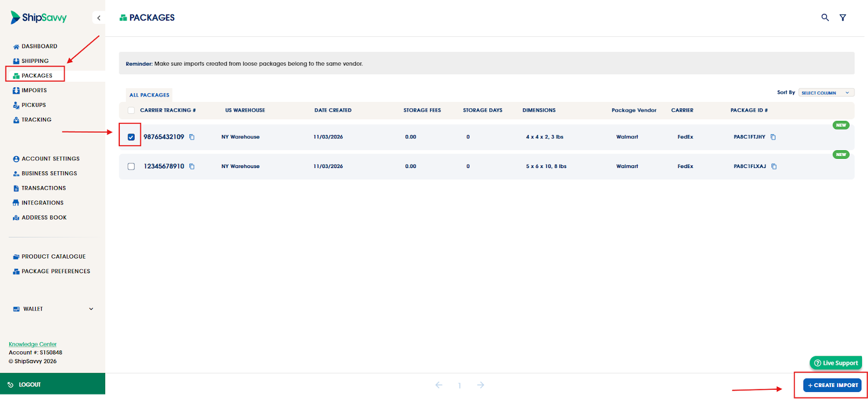The height and width of the screenshot is (399, 868).
Task: Click the Address Book icon
Action: pyautogui.click(x=16, y=217)
